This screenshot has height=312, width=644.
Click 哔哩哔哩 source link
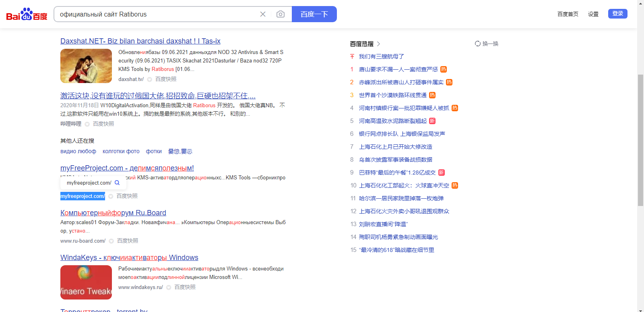(x=71, y=124)
